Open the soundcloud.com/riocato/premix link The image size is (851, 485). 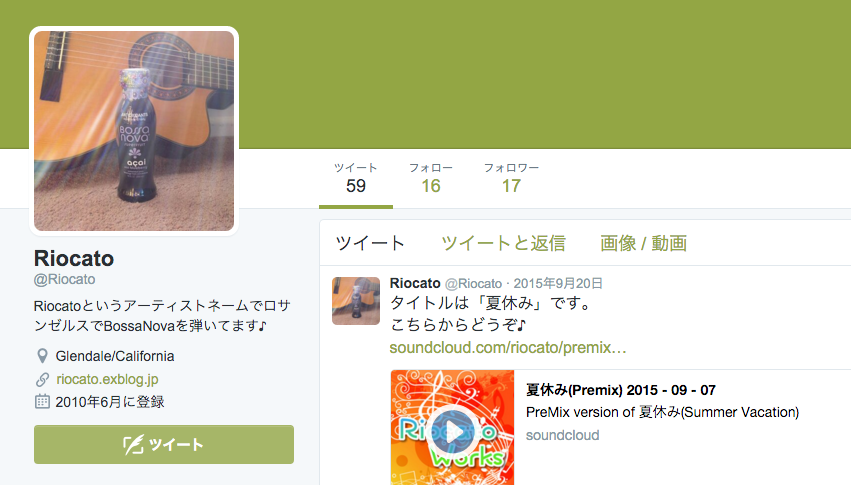click(x=508, y=347)
